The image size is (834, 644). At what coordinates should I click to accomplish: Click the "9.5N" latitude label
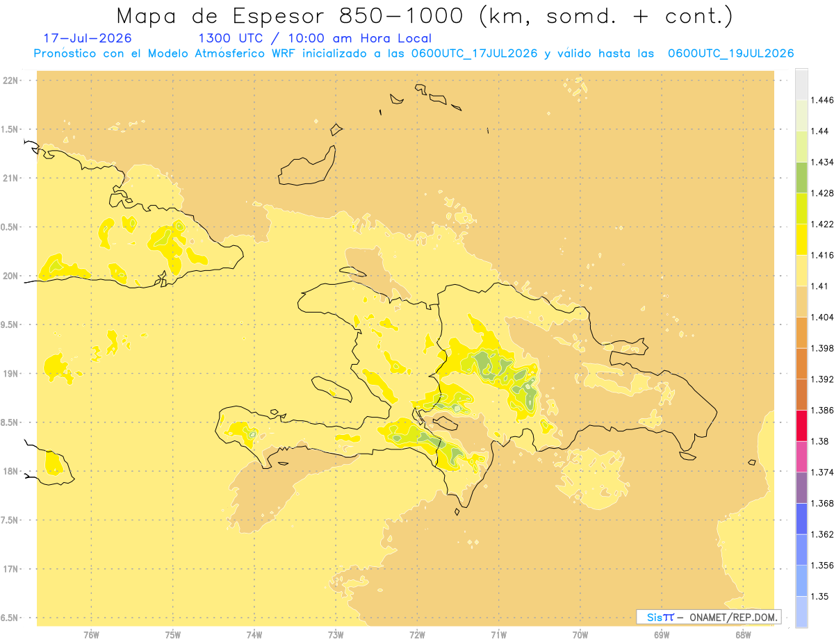(10, 324)
